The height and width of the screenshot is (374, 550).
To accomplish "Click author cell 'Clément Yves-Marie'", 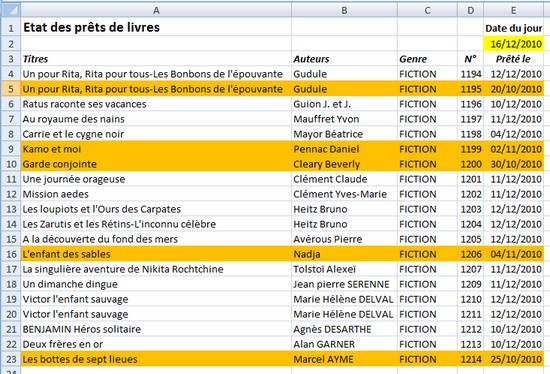I will pos(344,194).
